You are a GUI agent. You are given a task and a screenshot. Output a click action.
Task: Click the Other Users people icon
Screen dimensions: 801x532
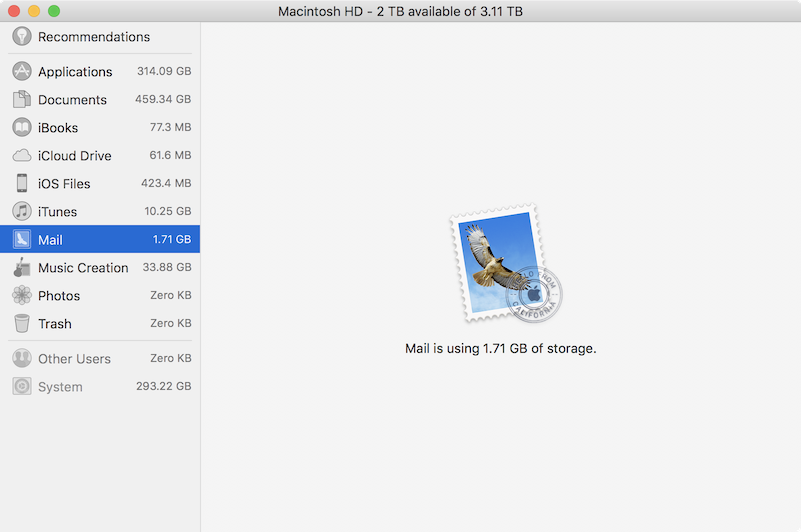click(x=22, y=358)
